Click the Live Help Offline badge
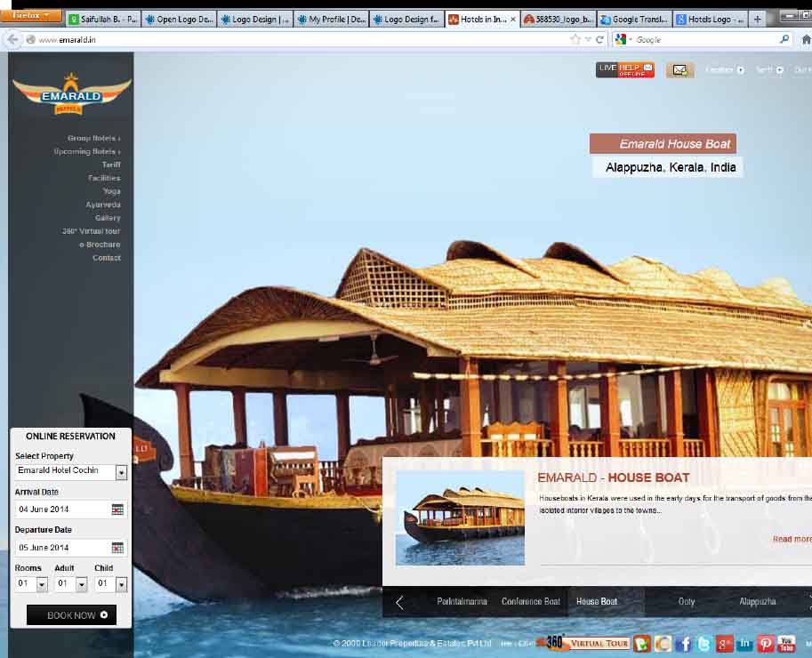This screenshot has width=812, height=658. click(624, 70)
